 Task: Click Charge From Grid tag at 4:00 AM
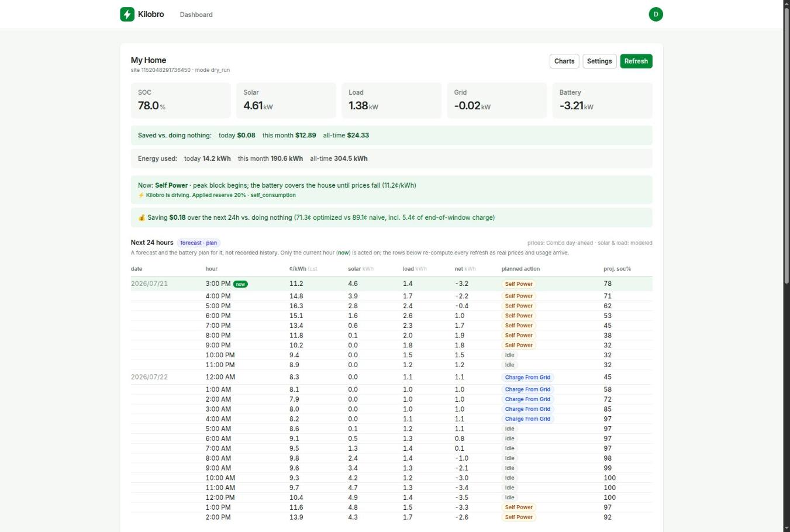tap(527, 419)
